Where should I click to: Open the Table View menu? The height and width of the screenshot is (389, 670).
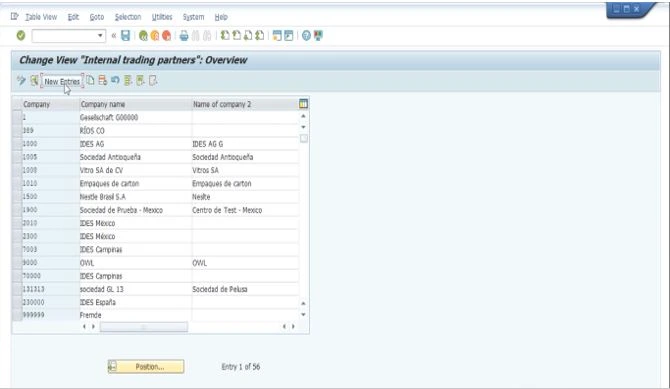[41, 17]
